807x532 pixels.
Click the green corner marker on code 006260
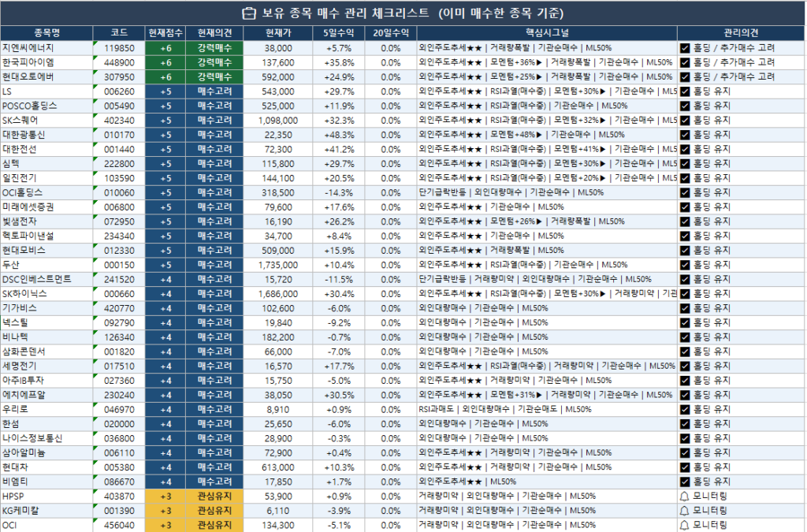pos(95,87)
